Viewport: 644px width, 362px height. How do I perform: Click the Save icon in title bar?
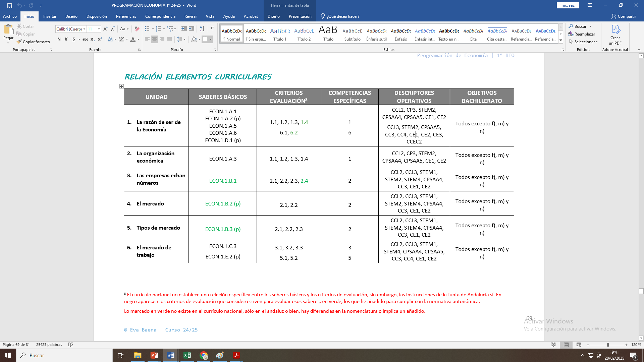click(10, 5)
